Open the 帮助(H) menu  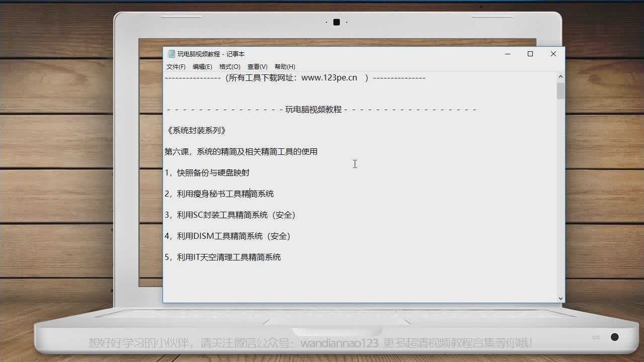285,66
